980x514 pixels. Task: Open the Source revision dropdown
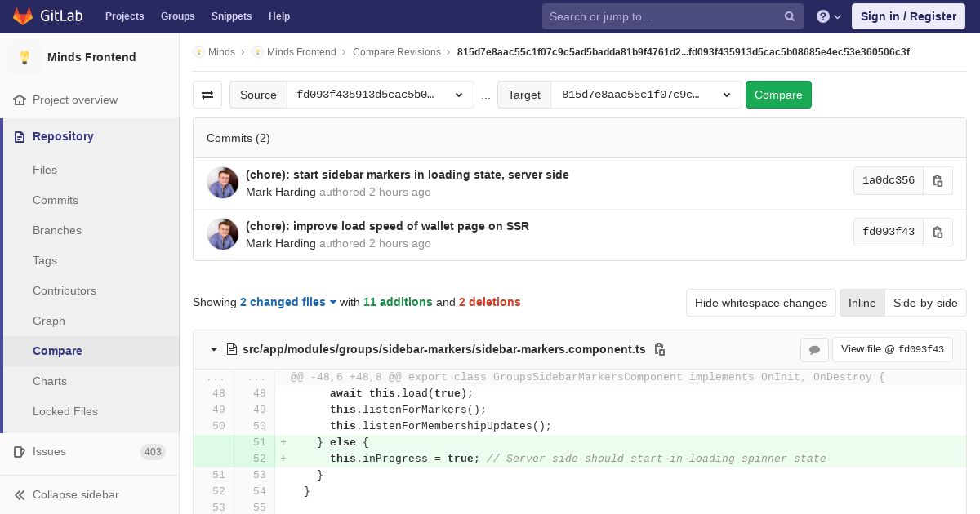(x=380, y=95)
